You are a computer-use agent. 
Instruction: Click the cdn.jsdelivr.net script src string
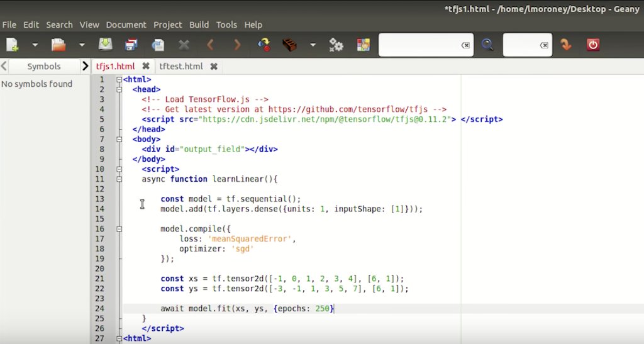(325, 119)
